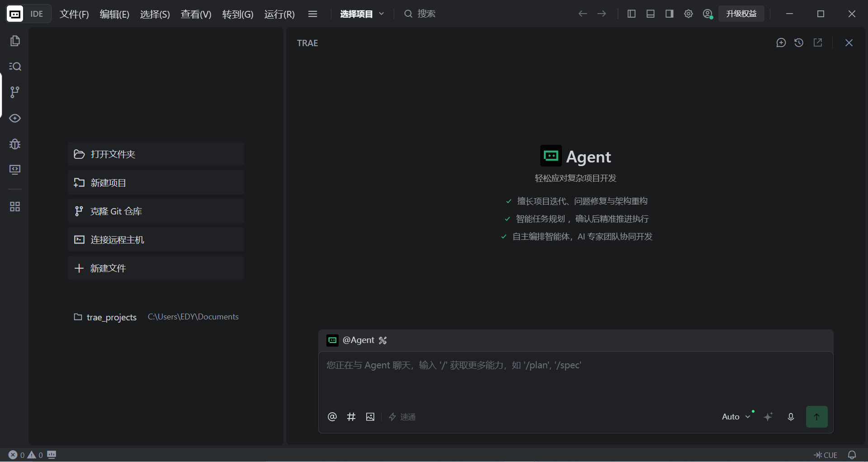
Task: Click the sparkle optimize prompt icon
Action: tap(768, 417)
